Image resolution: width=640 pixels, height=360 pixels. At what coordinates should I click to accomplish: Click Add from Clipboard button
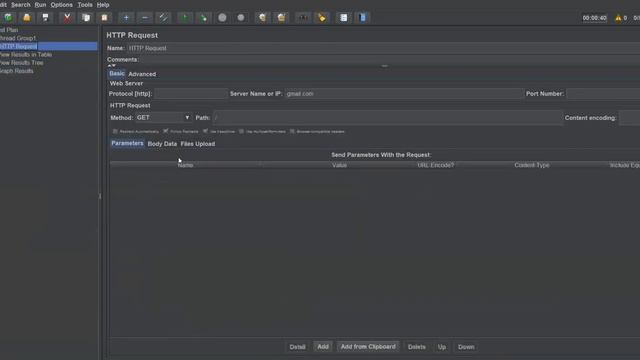(x=368, y=347)
